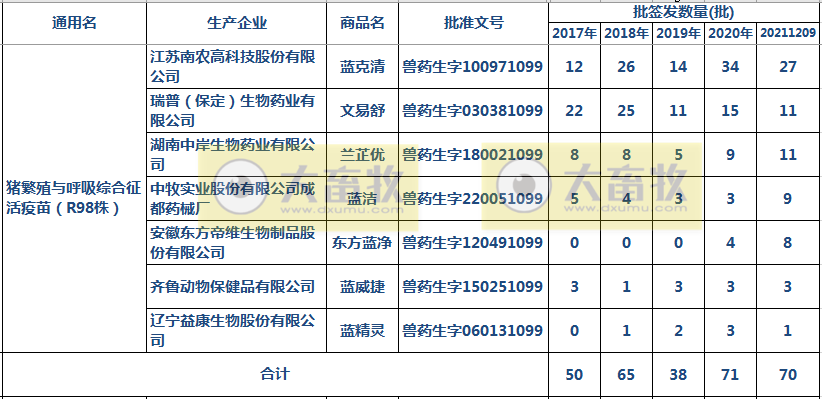Select the 商品名 column header
The image size is (822, 399).
coord(362,23)
